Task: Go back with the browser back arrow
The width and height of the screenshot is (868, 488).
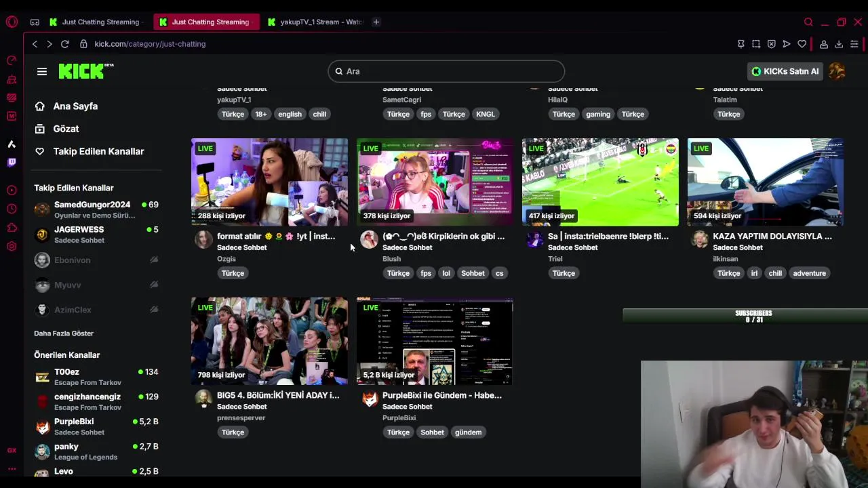Action: (x=35, y=44)
